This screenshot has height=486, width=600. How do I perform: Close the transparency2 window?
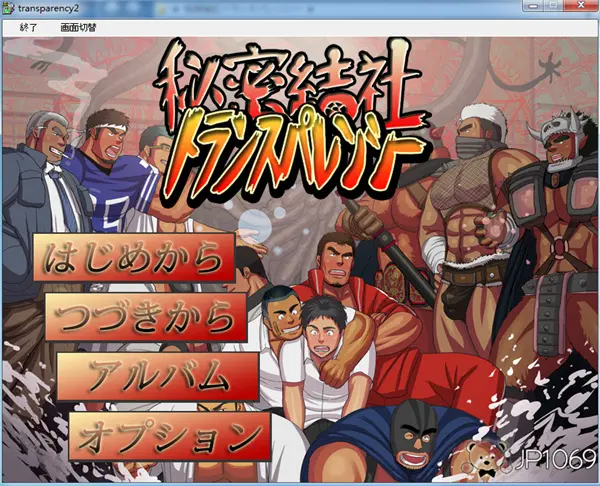click(580, 5)
